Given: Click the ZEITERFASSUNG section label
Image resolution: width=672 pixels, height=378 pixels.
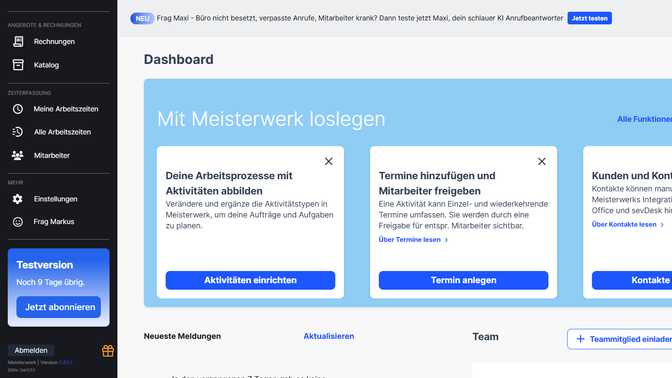Looking at the screenshot, I should (29, 93).
